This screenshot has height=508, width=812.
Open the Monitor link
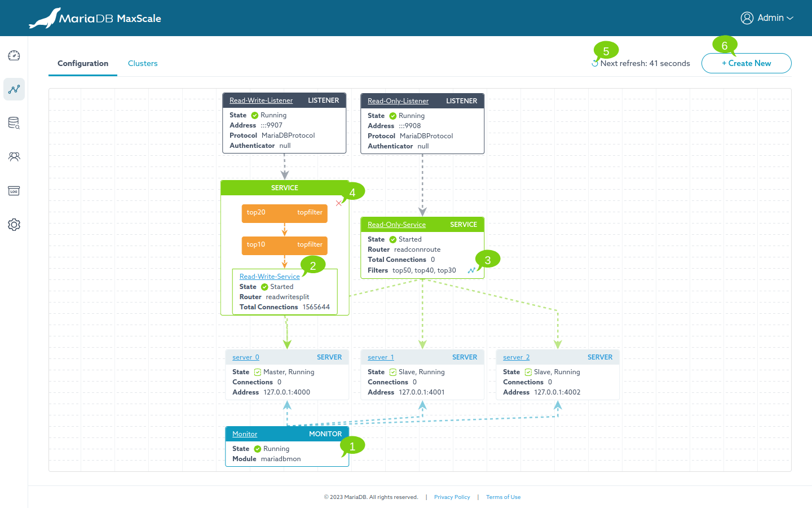tap(245, 434)
